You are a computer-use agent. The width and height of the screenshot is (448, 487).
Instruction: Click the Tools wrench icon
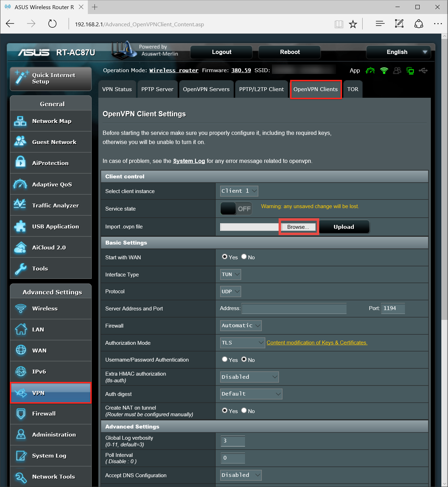[20, 269]
